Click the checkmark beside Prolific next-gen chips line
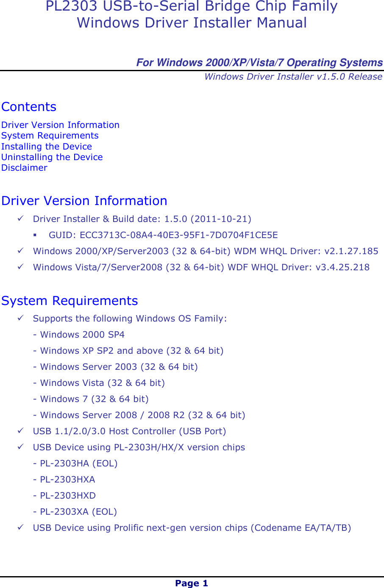The image size is (384, 588). click(x=21, y=527)
